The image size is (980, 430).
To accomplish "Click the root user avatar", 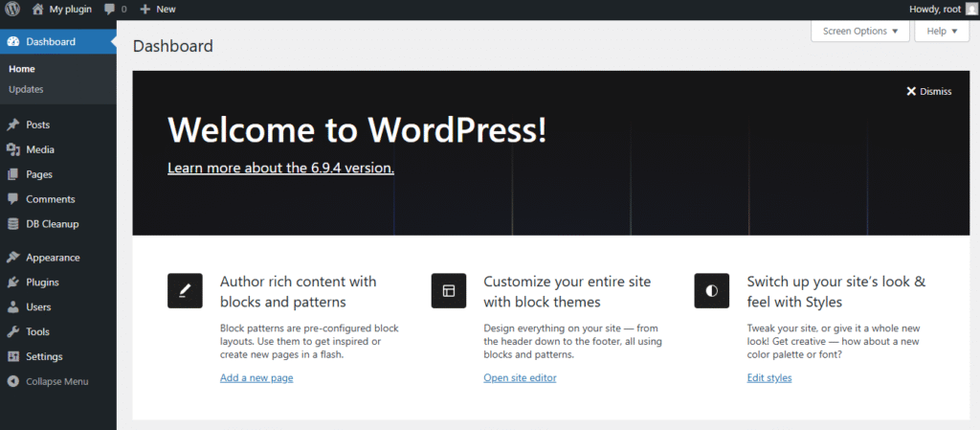I will pos(971,9).
